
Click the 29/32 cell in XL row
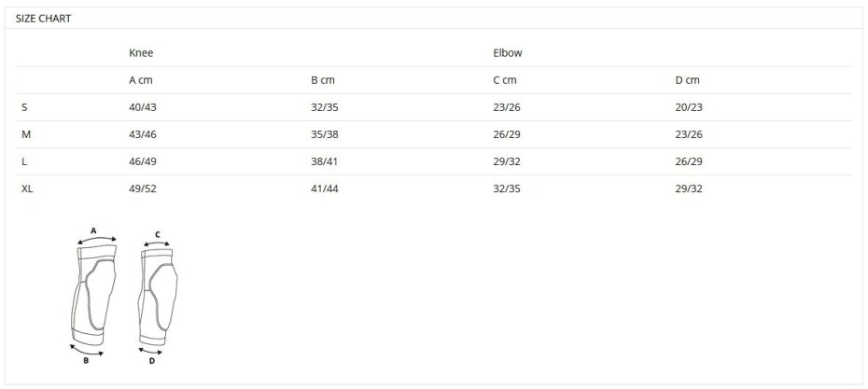[x=689, y=188]
